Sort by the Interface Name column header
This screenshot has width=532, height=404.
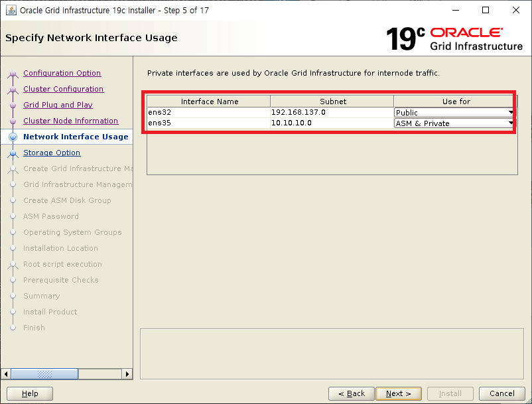pos(209,101)
